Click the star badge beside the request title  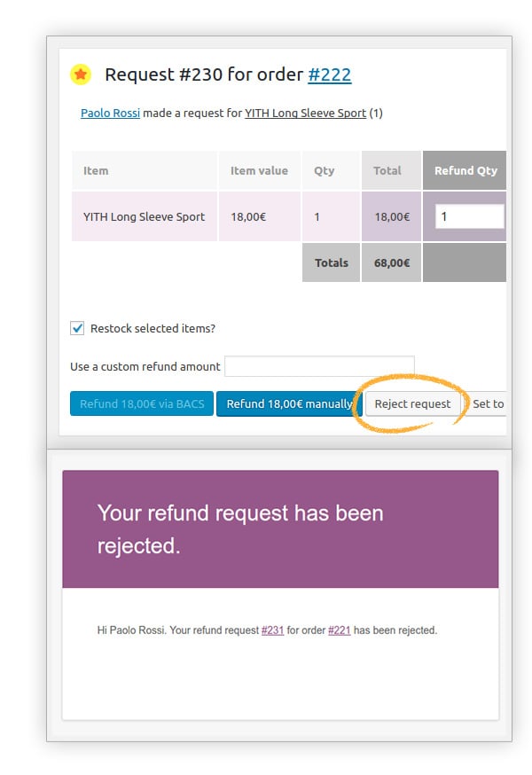[x=81, y=74]
